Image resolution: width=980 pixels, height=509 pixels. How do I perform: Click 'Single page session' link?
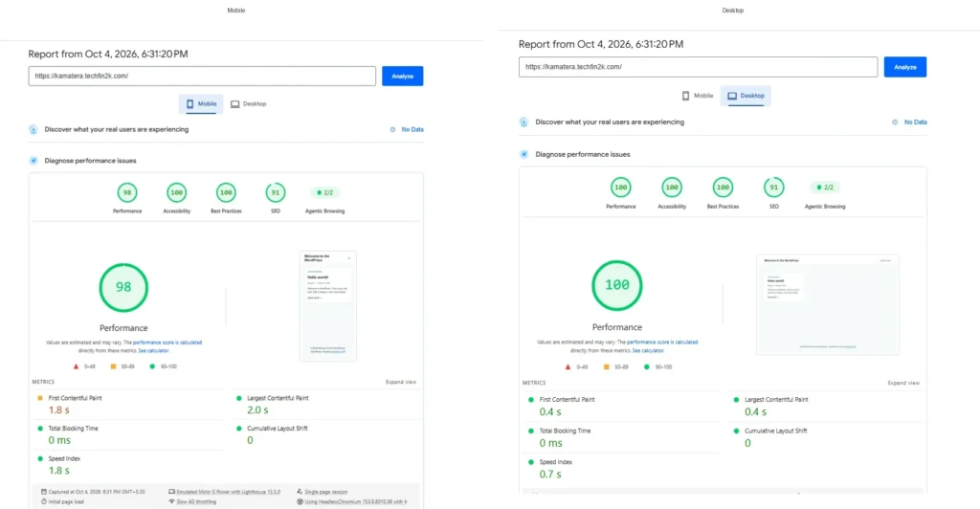click(325, 492)
